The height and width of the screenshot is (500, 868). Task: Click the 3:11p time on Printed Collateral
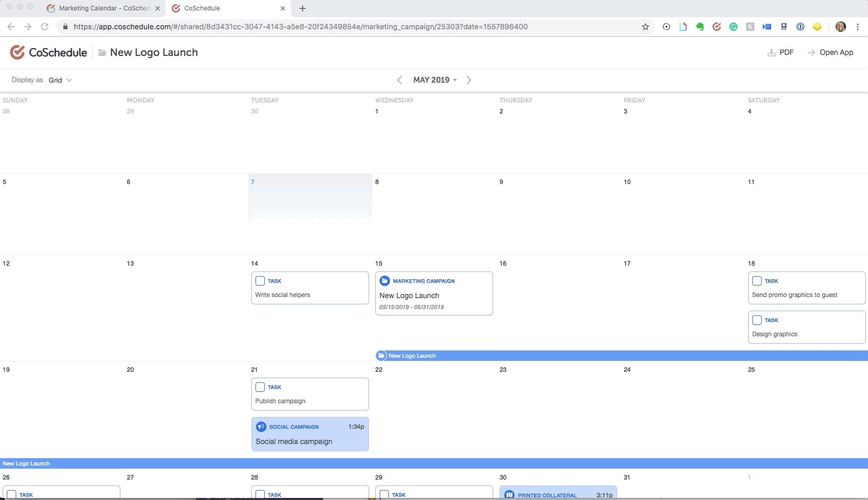604,495
